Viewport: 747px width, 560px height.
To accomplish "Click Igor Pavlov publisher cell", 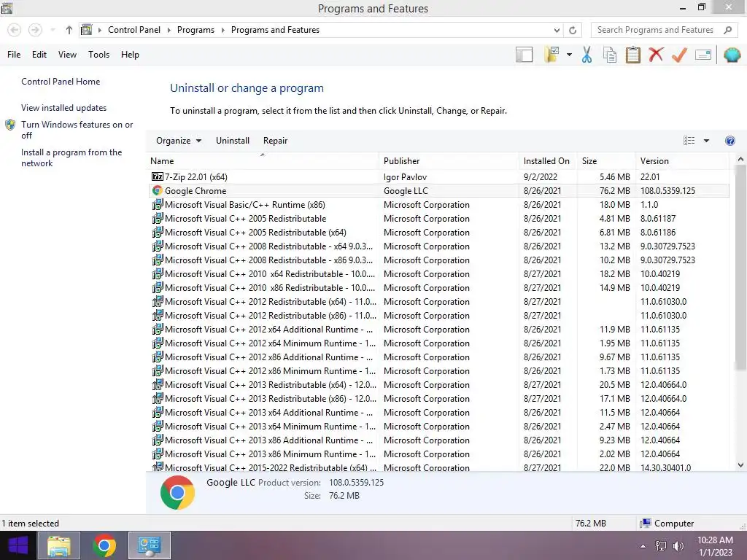I will (405, 176).
